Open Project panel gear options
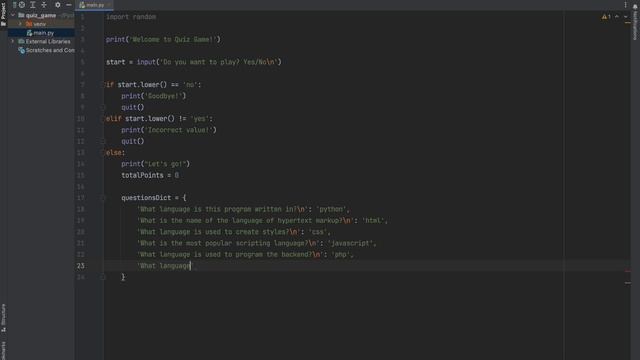640x360 pixels. pos(58,4)
